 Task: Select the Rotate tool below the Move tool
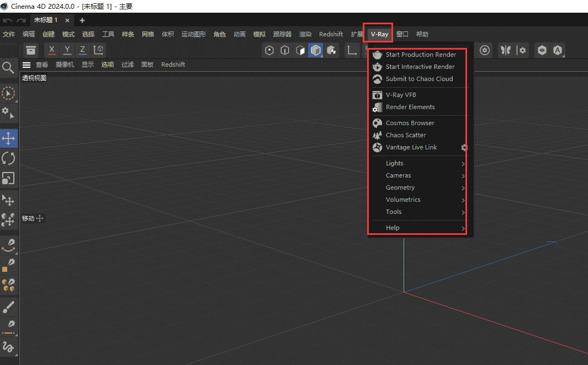[9, 158]
